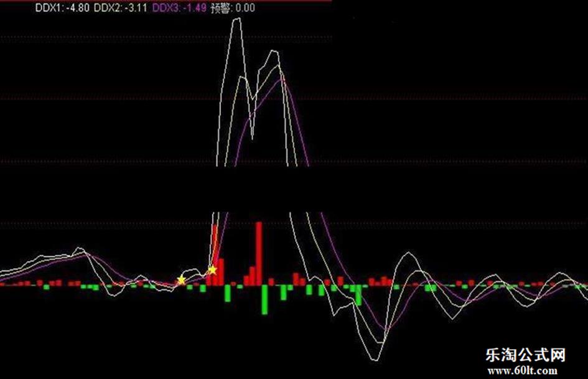The height and width of the screenshot is (379, 588).
Task: Click the DDX1: -4.80 indicator value
Action: click(x=62, y=8)
